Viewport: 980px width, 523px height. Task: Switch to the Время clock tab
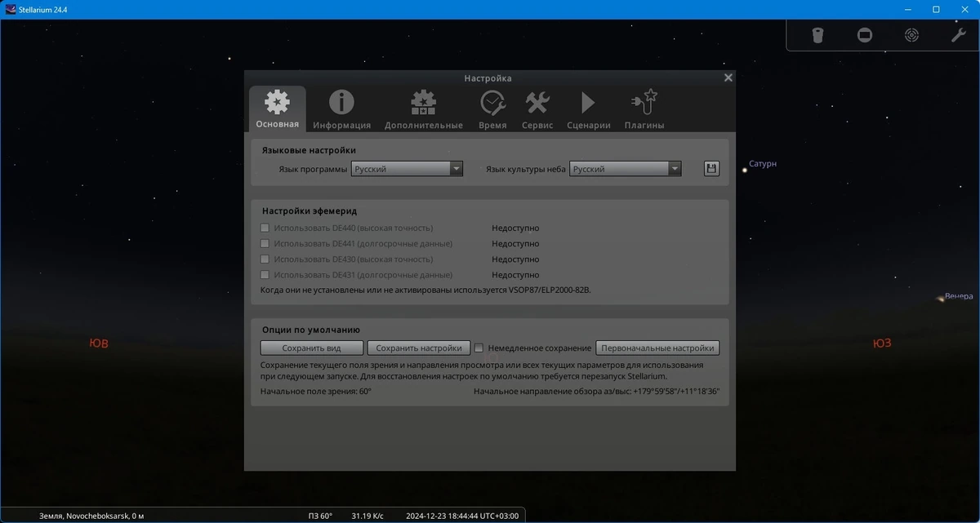492,109
